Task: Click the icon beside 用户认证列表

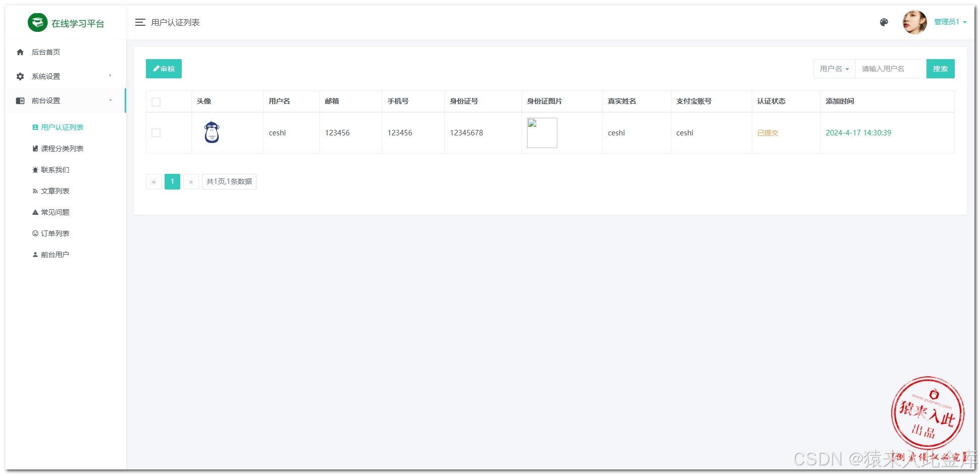Action: click(35, 127)
